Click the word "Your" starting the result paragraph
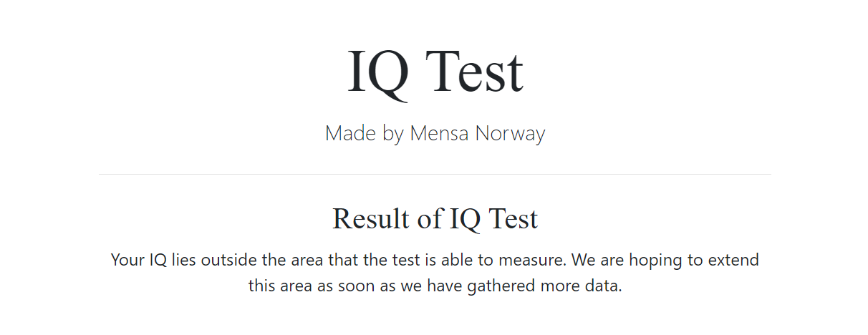Viewport: 868px width, 335px height. 128,260
